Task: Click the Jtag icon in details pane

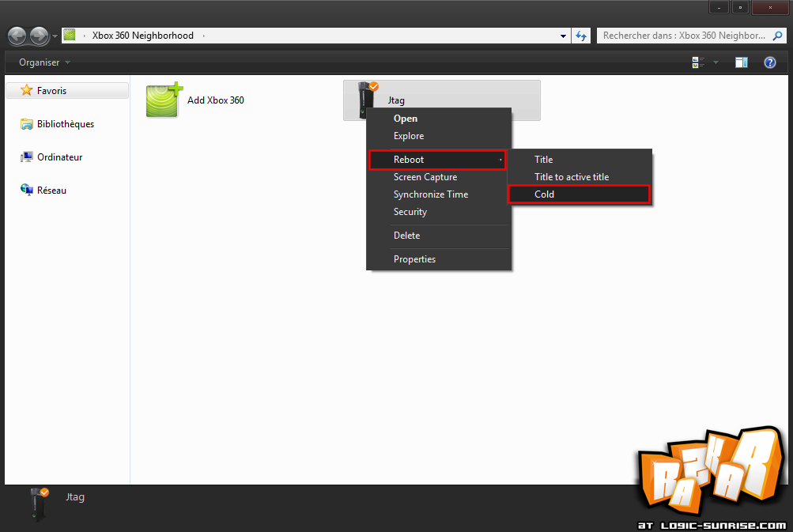Action: point(40,504)
